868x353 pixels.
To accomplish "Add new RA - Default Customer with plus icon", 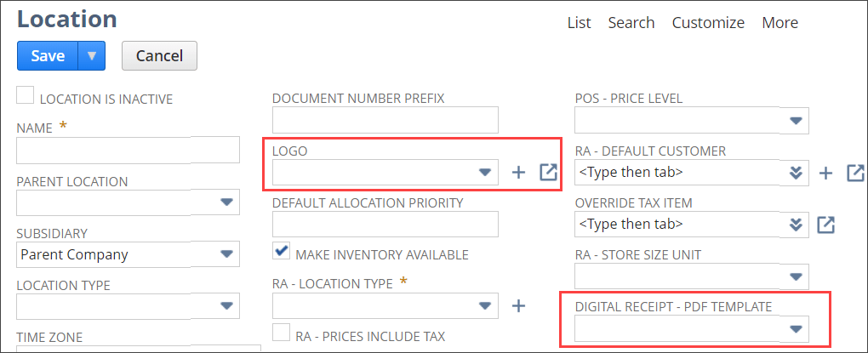I will click(825, 173).
